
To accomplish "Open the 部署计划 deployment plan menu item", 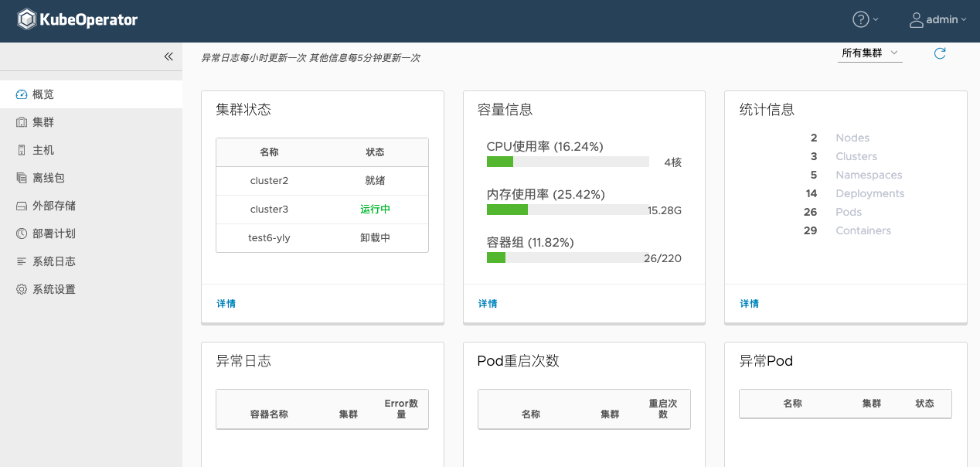I will [22, 233].
